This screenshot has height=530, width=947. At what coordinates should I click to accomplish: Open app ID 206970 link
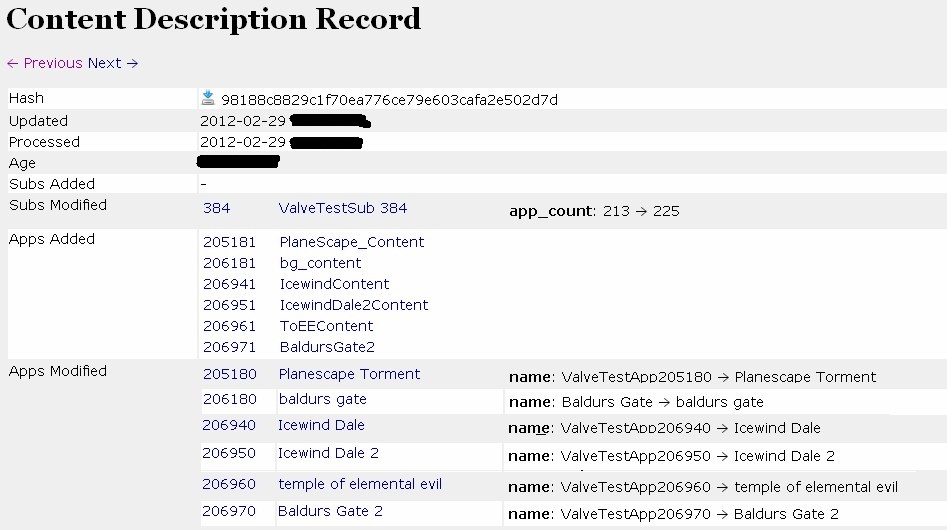[229, 511]
